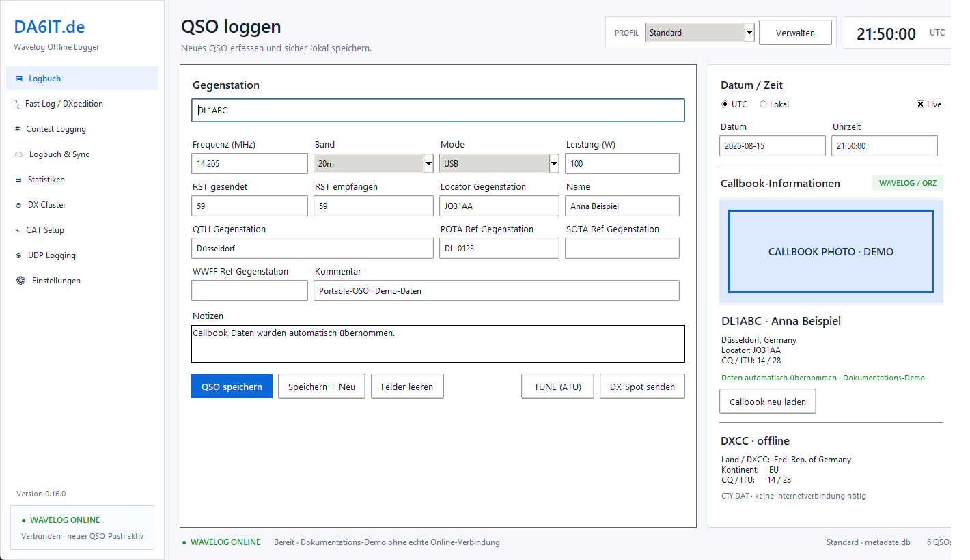This screenshot has width=970, height=560.
Task: Click QSO speichern button
Action: tap(232, 387)
